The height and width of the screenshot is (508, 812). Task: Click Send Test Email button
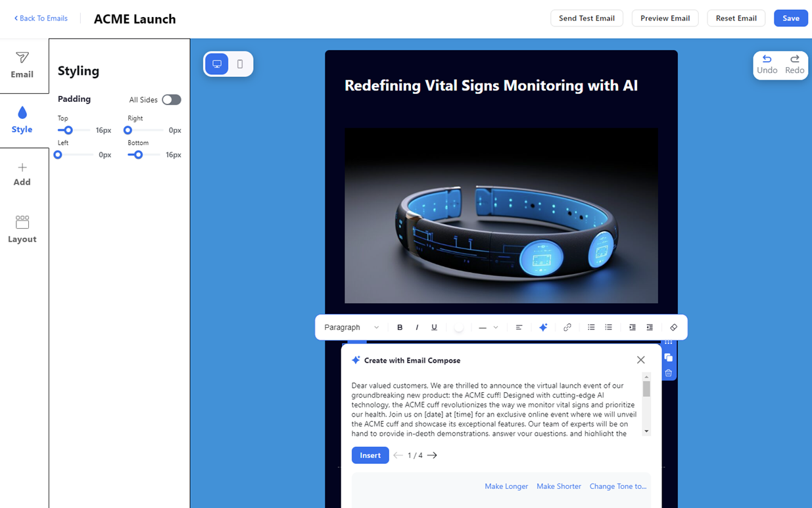click(586, 18)
